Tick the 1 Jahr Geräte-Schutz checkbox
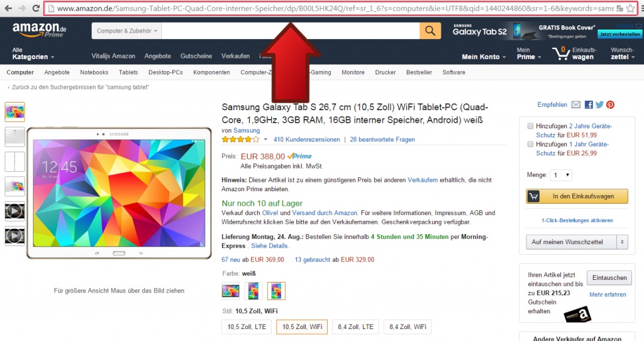 pos(531,144)
